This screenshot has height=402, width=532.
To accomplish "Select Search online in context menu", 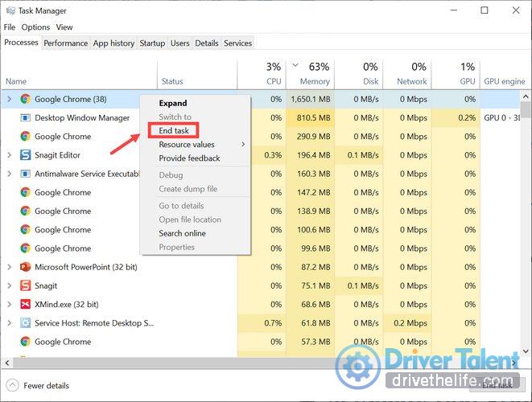I will pos(182,233).
